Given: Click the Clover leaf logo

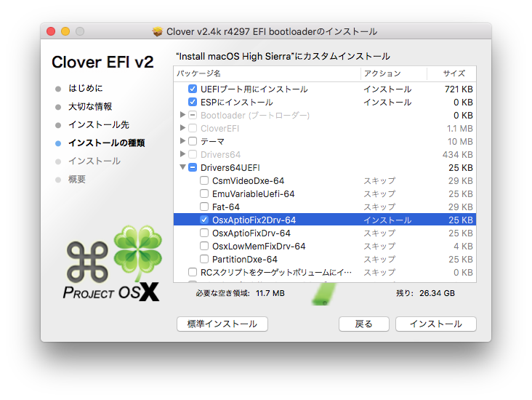Looking at the screenshot, I should 138,252.
